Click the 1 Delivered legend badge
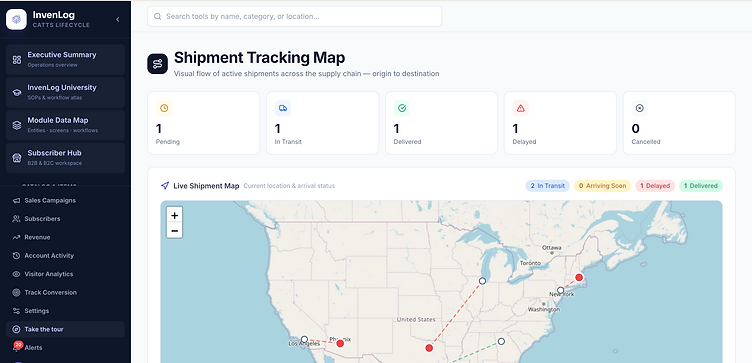The image size is (752, 363). click(701, 186)
